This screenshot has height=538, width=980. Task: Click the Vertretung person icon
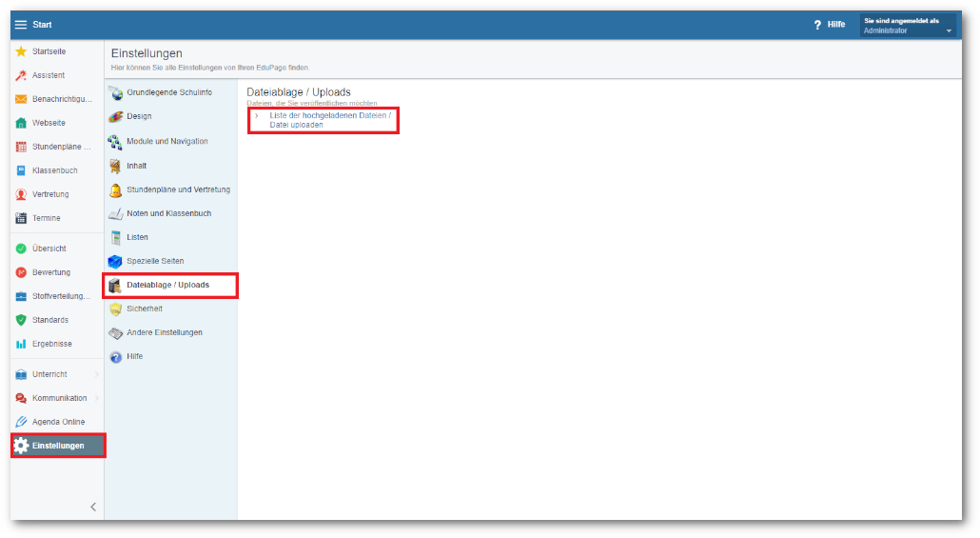[x=21, y=194]
